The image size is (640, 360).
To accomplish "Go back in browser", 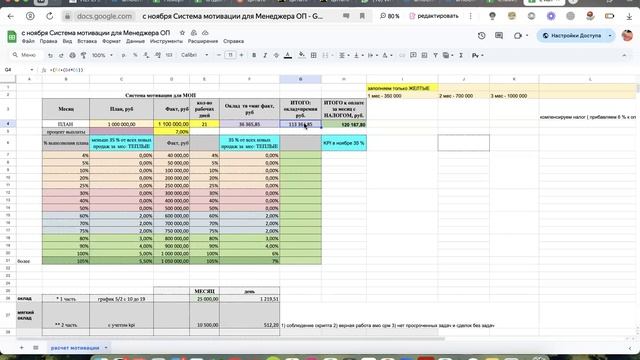I will point(11,16).
